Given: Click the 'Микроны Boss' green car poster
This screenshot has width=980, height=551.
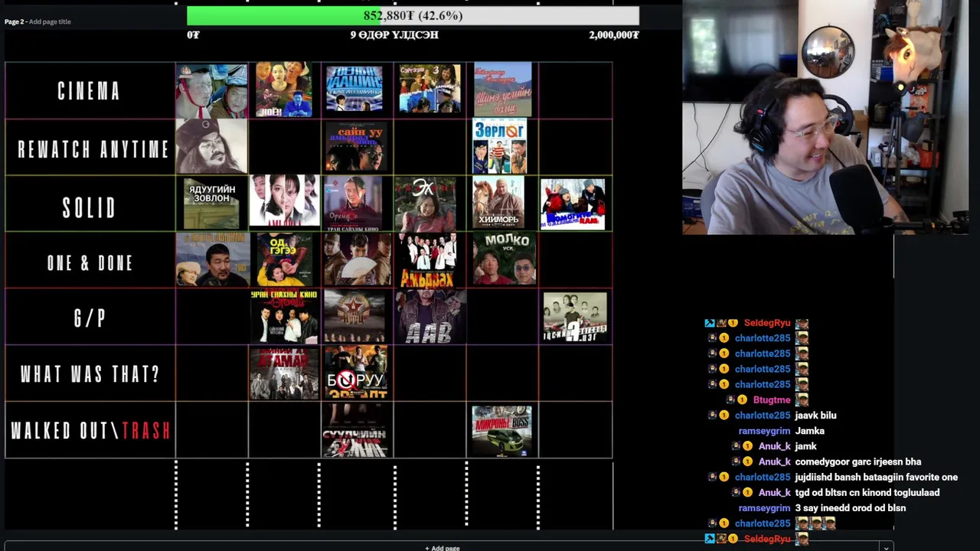Looking at the screenshot, I should pos(502,431).
